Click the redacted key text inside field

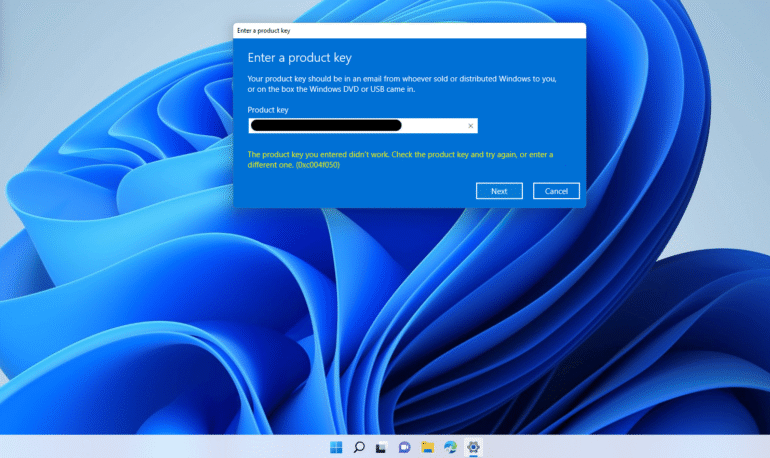click(x=326, y=126)
